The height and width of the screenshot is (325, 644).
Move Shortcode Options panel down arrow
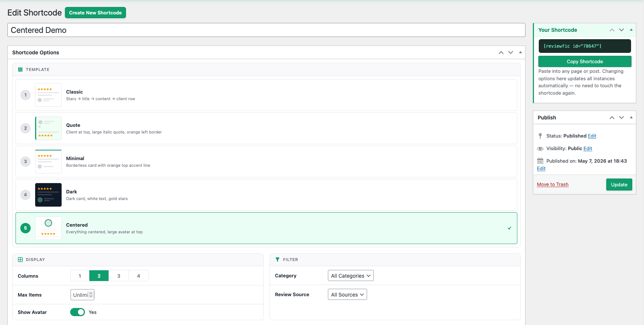[x=511, y=53]
